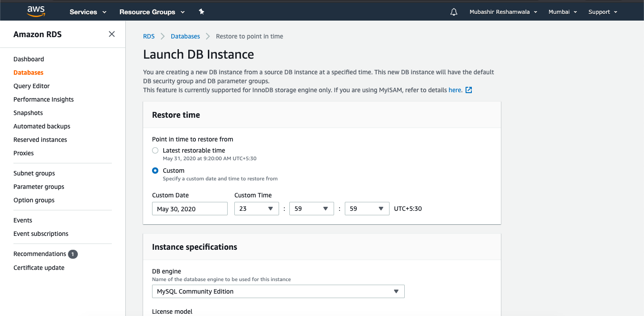Image resolution: width=644 pixels, height=316 pixels.
Task: Go to Parameter groups
Action: coord(39,187)
